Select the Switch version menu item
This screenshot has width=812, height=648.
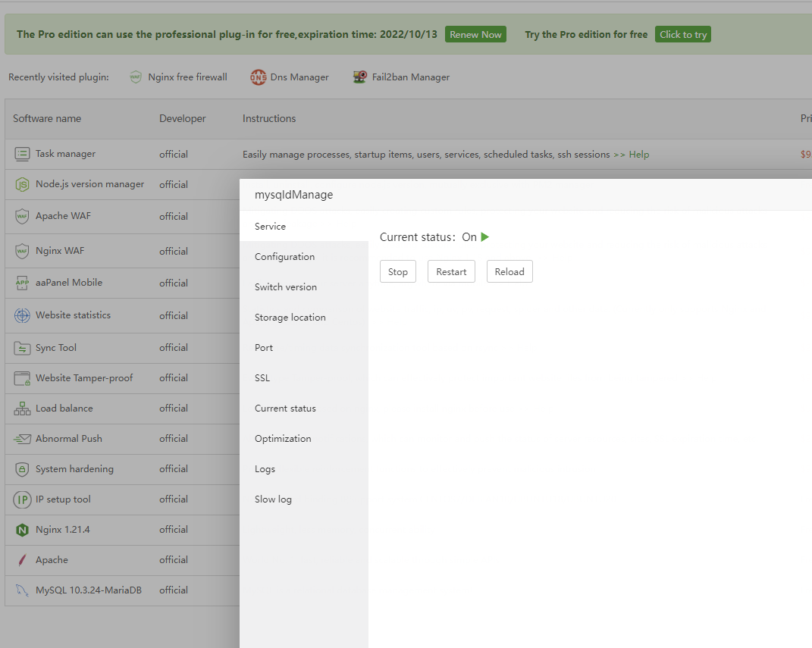(x=286, y=286)
